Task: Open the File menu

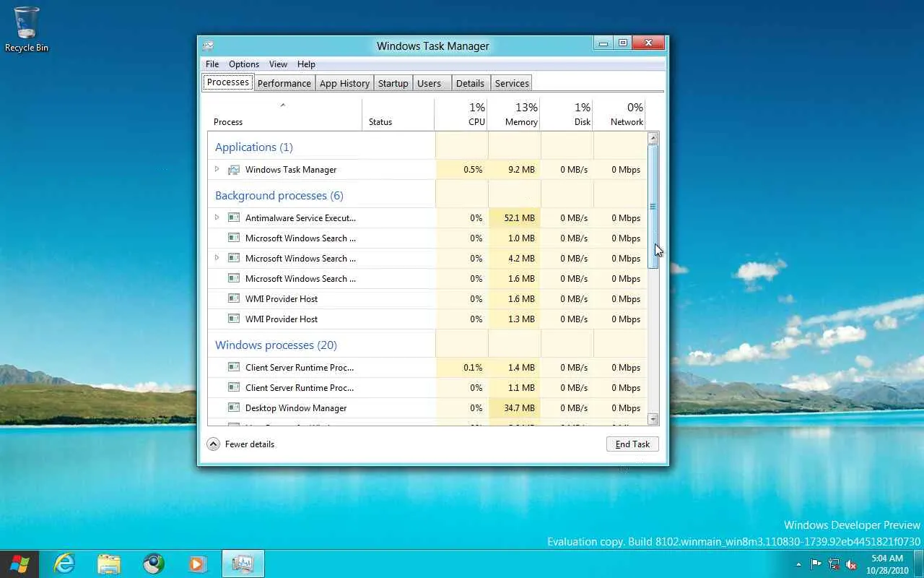Action: click(212, 64)
